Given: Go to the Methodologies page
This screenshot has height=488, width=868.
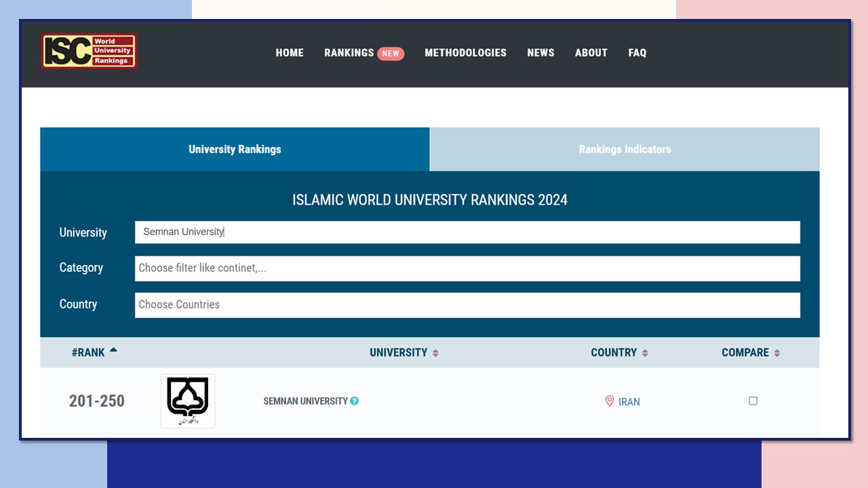Looking at the screenshot, I should click(x=465, y=53).
